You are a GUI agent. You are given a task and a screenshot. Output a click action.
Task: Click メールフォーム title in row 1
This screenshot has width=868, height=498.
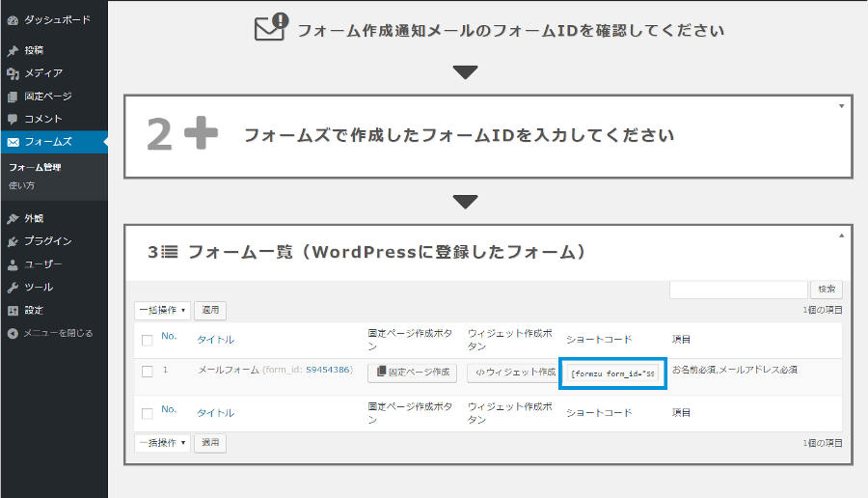[x=228, y=370]
